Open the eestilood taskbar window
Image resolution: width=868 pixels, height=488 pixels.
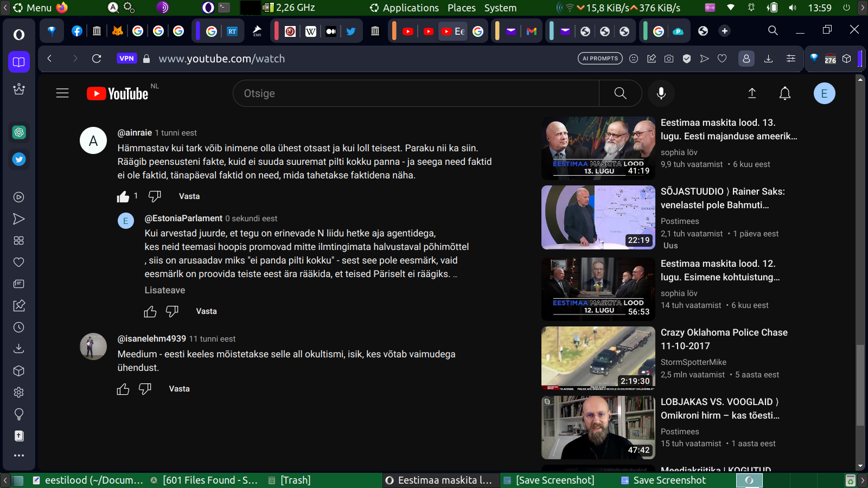point(88,480)
